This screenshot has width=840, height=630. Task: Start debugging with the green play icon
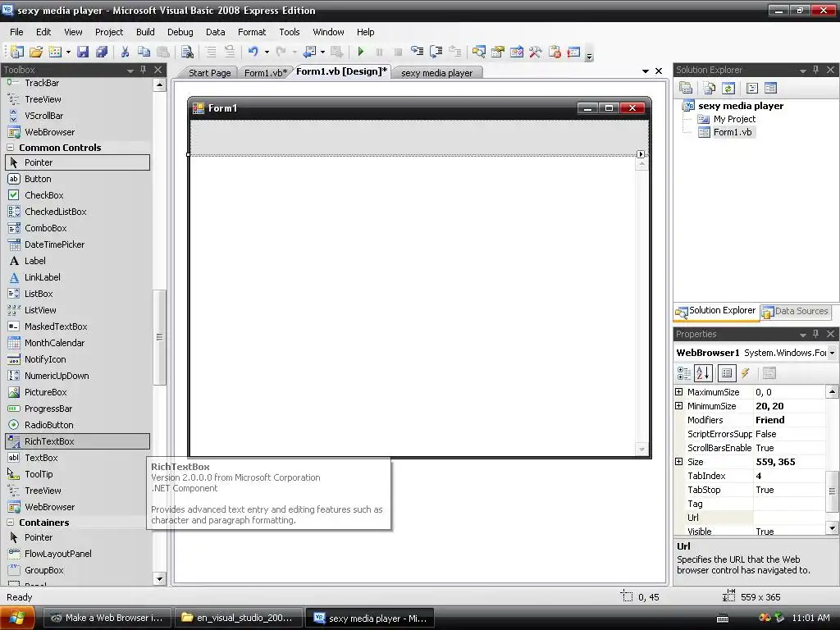(x=361, y=52)
